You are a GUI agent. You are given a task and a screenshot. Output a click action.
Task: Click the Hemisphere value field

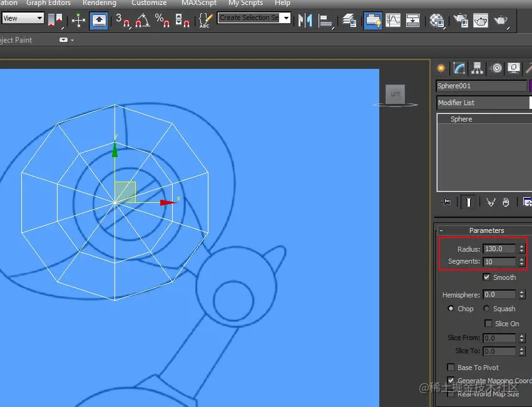[499, 294]
